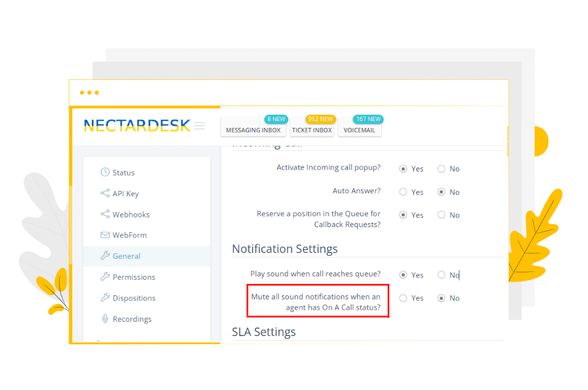This screenshot has height=390, width=588.
Task: Open the Messaging Inbox tab
Action: point(253,130)
